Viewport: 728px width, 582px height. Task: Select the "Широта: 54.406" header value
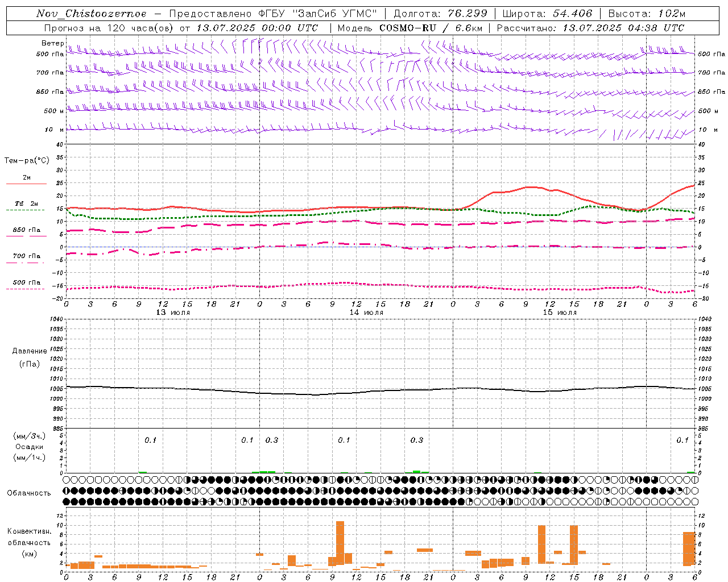point(547,14)
